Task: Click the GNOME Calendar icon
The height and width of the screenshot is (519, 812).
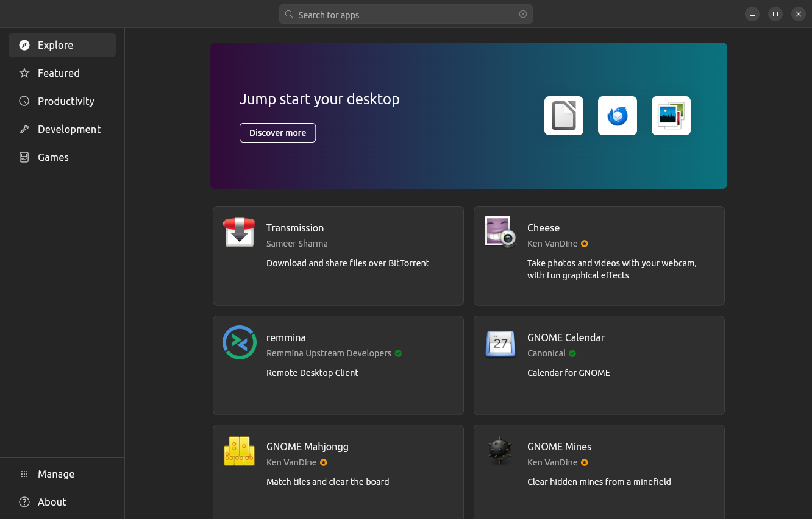Action: coord(500,344)
